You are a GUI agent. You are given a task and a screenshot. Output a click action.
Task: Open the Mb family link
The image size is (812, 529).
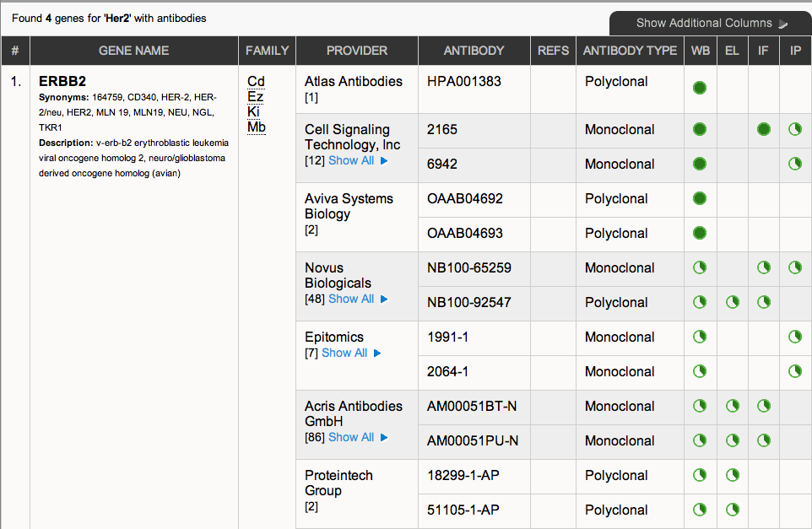point(257,127)
